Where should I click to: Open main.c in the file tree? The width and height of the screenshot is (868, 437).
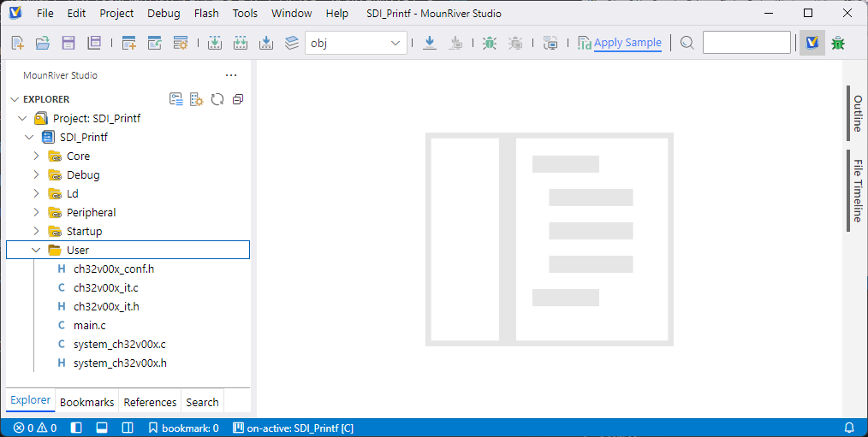coord(89,326)
